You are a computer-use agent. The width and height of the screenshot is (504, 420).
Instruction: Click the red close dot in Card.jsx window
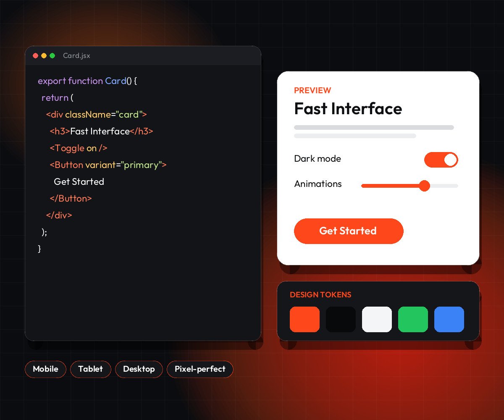[35, 56]
